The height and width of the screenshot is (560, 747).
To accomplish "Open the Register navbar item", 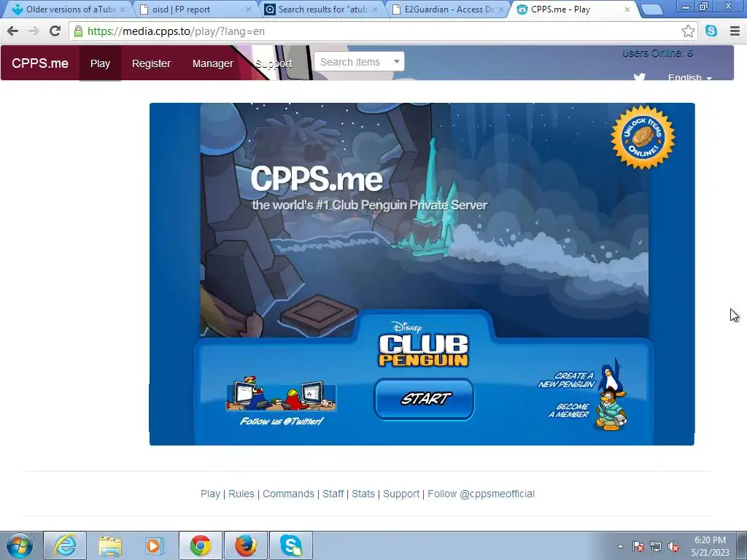I will coord(151,63).
